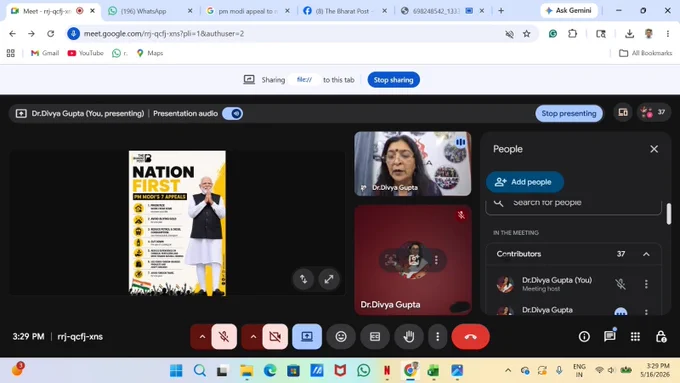Collapse the Contributors section
This screenshot has height=383, width=680.
coord(646,254)
